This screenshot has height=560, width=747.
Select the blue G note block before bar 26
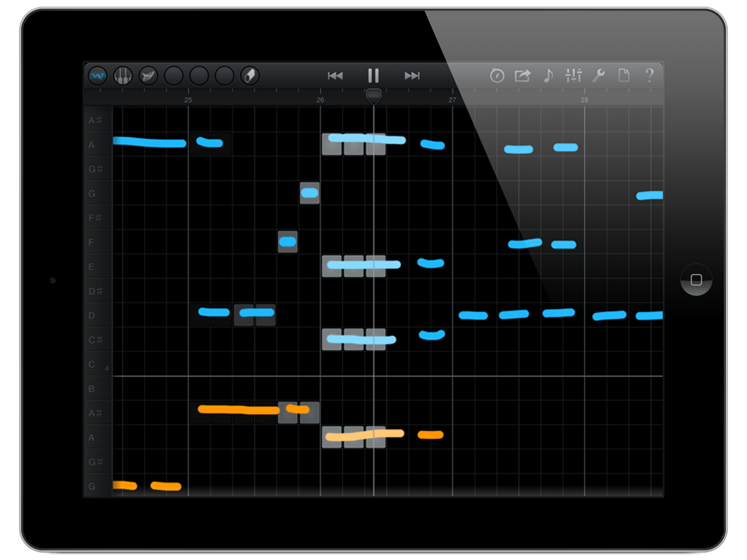pos(309,192)
